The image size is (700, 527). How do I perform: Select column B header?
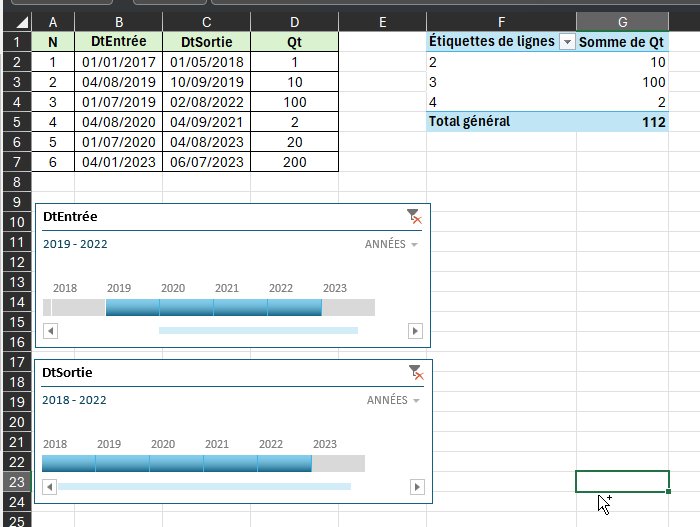[119, 22]
